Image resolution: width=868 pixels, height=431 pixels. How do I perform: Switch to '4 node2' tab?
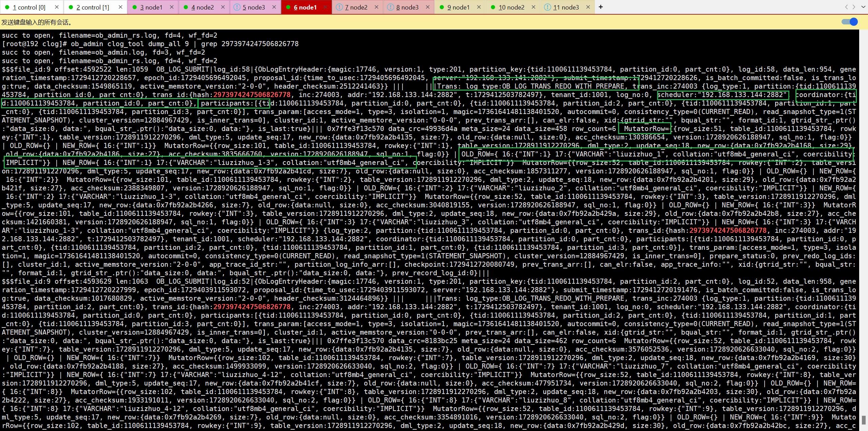coord(202,7)
